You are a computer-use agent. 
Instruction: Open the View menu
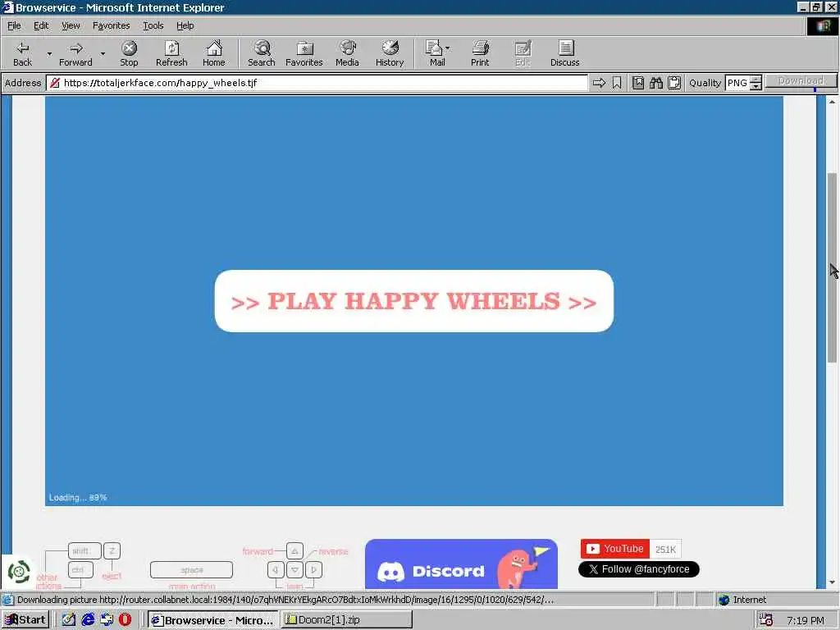click(x=71, y=25)
